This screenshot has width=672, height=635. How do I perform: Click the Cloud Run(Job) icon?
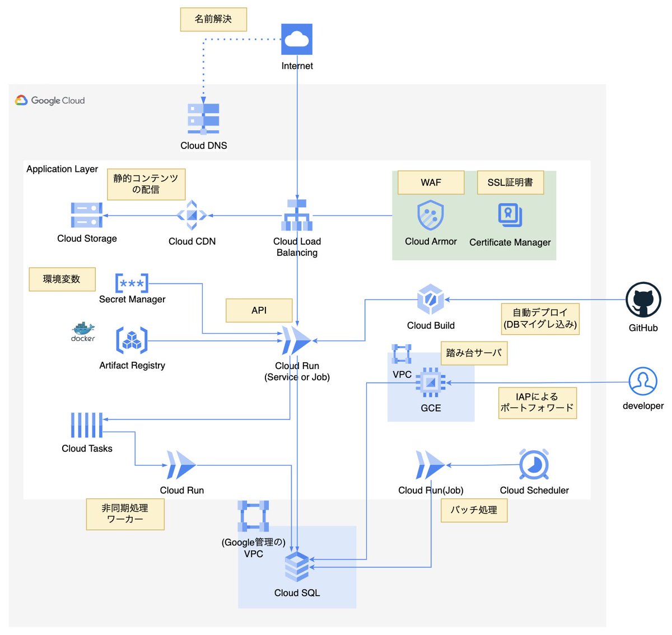pyautogui.click(x=430, y=465)
